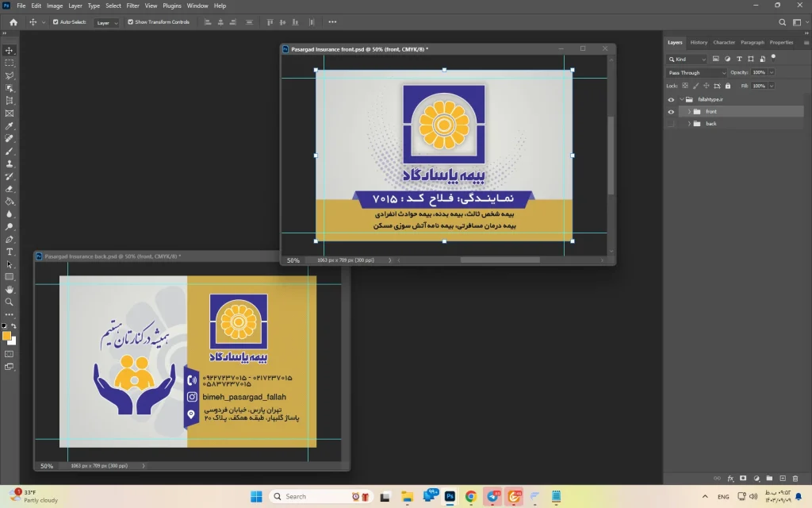The image size is (812, 508).
Task: Open the search icon in options bar
Action: click(x=783, y=22)
